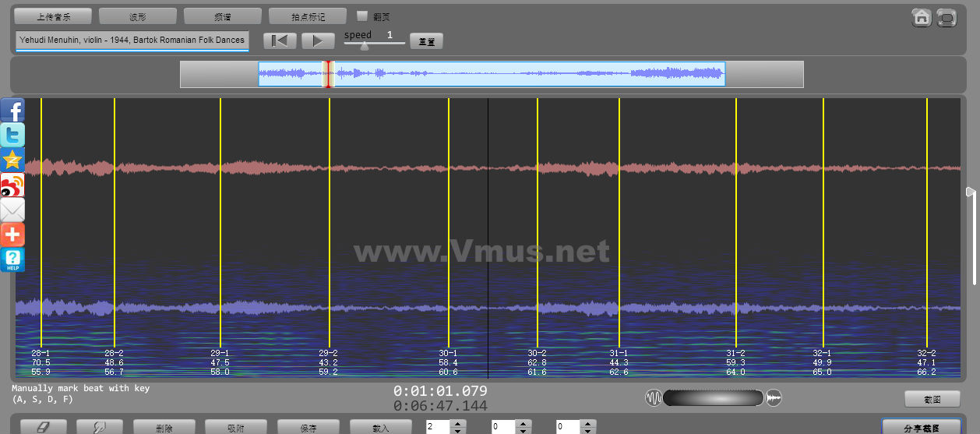Toggle the 翻页 page-flip checkbox
This screenshot has height=434, width=980.
(362, 16)
